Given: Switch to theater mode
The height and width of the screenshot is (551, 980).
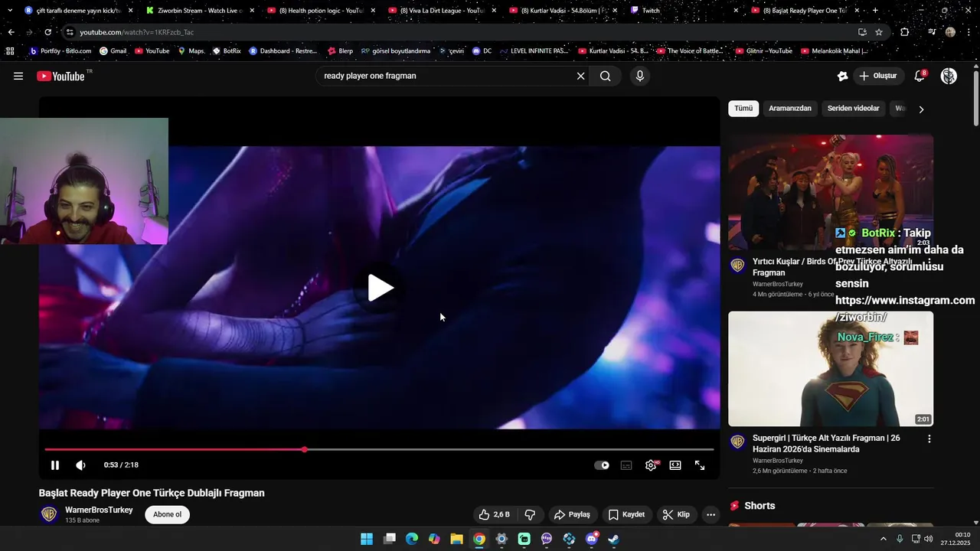Looking at the screenshot, I should 675,465.
